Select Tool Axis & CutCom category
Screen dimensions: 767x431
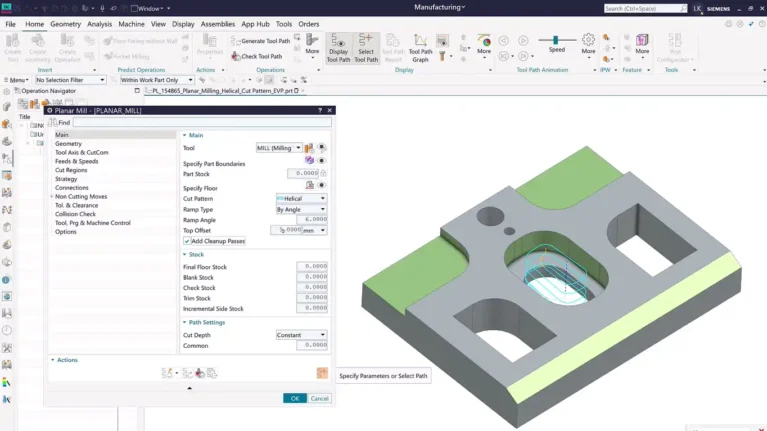pos(82,153)
